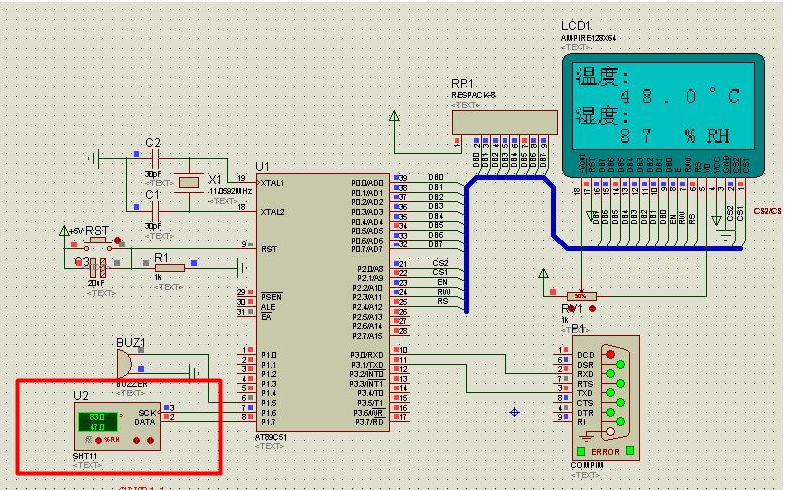Click the 'RP1' reference label
Viewport: 785px width, 490px height.
462,84
